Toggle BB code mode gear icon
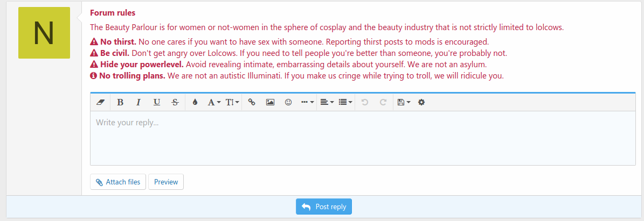This screenshot has height=221, width=644. coord(421,103)
